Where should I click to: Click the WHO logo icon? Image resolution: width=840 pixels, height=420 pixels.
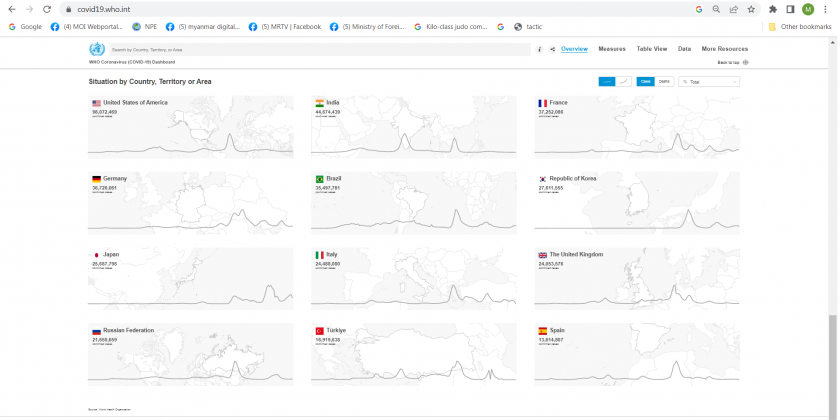[x=97, y=49]
